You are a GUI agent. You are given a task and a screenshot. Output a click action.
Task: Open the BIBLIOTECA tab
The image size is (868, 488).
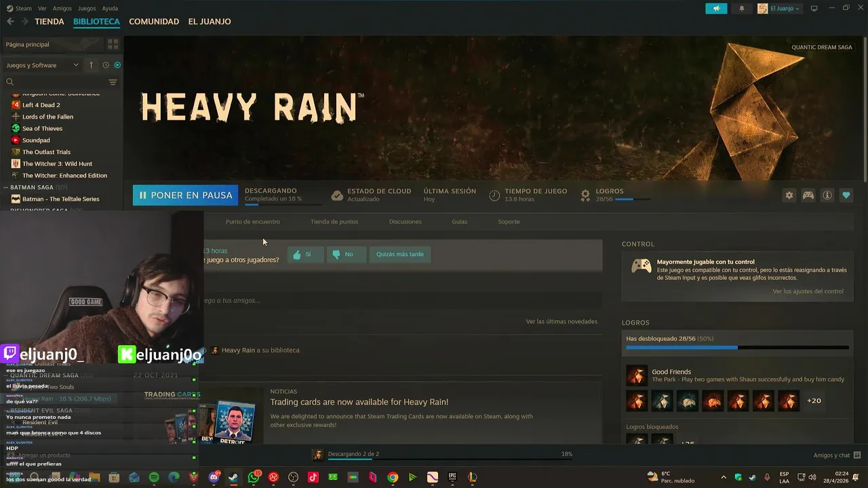pyautogui.click(x=96, y=22)
